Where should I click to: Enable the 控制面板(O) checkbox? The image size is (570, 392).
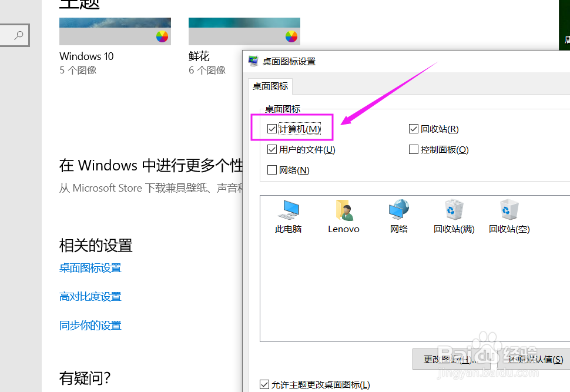pyautogui.click(x=413, y=149)
